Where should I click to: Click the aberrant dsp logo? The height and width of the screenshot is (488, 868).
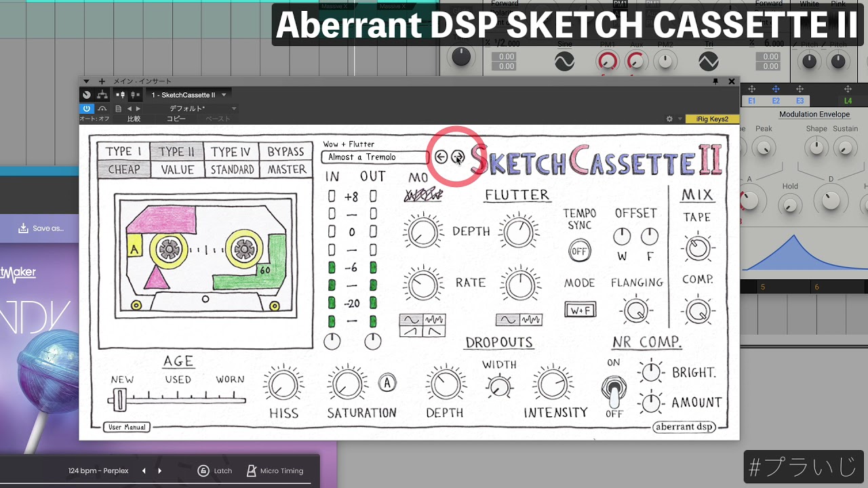(684, 427)
